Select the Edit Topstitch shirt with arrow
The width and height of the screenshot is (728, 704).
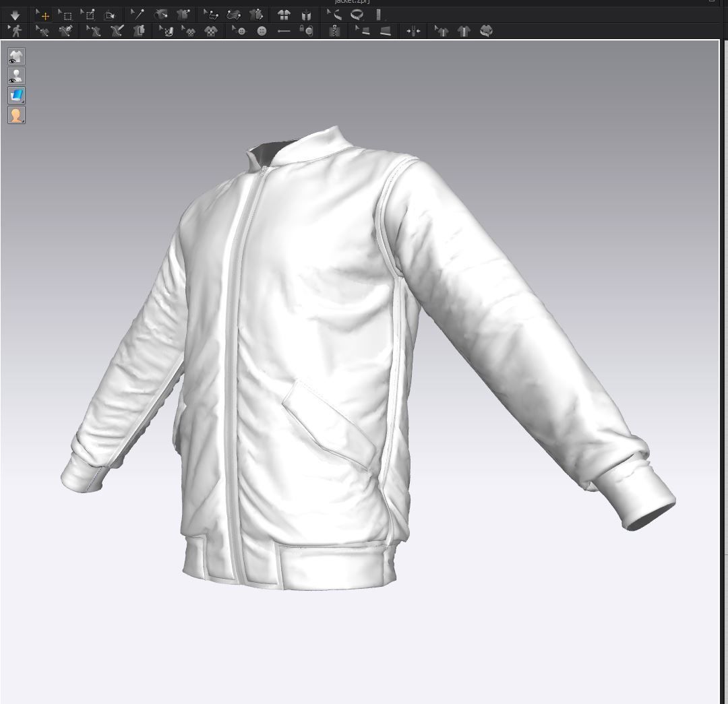tap(442, 31)
